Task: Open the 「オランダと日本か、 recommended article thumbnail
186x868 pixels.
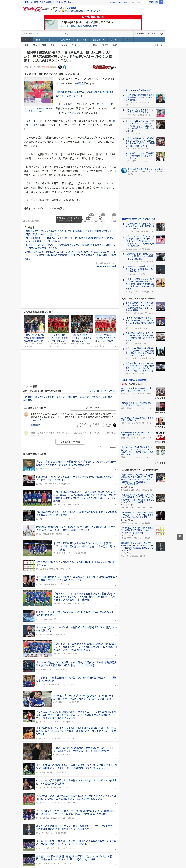Action: point(58,324)
